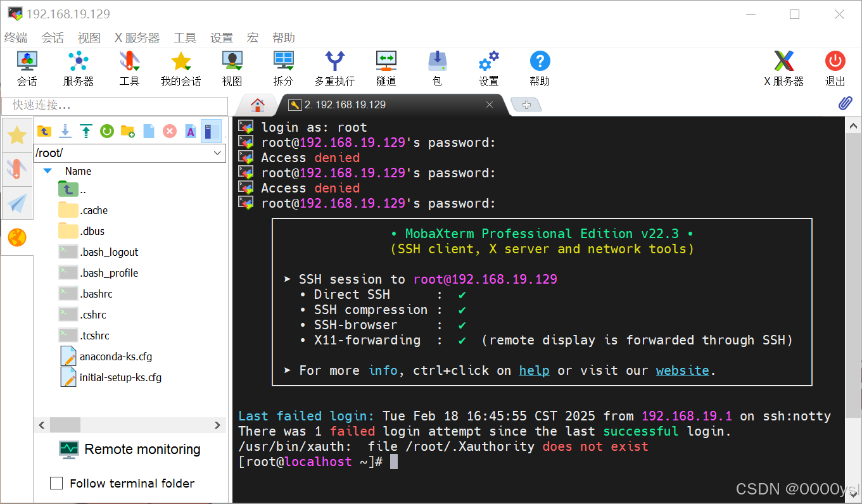The image size is (862, 504).
Task: Open the 终端 menu
Action: tap(16, 37)
